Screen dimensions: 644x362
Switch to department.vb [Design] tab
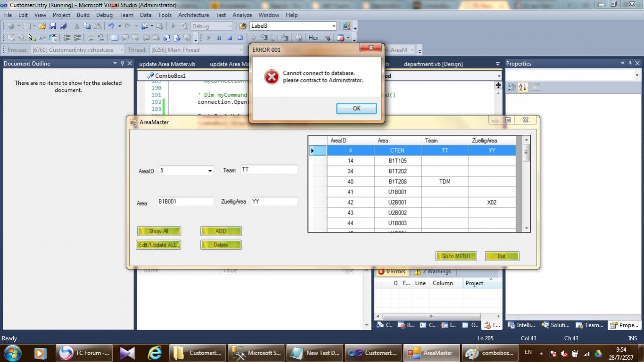point(433,64)
